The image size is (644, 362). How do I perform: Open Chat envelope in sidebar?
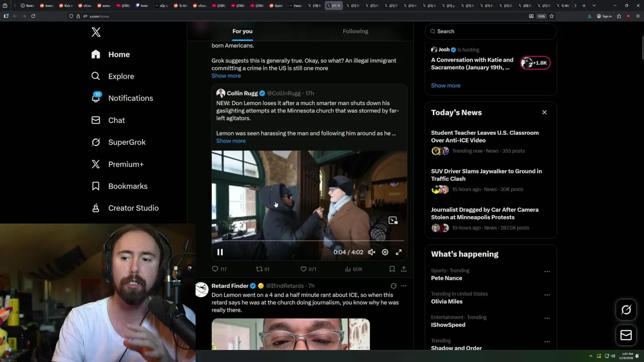[x=96, y=120]
